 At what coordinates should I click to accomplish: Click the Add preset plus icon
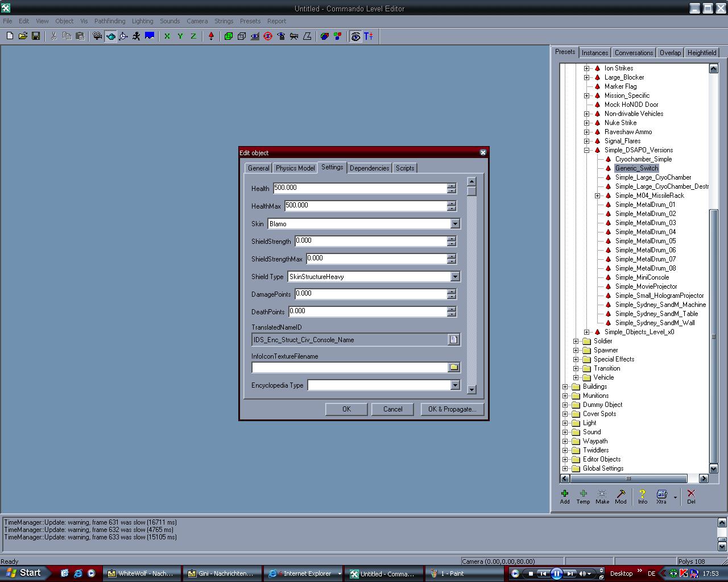[x=565, y=494]
